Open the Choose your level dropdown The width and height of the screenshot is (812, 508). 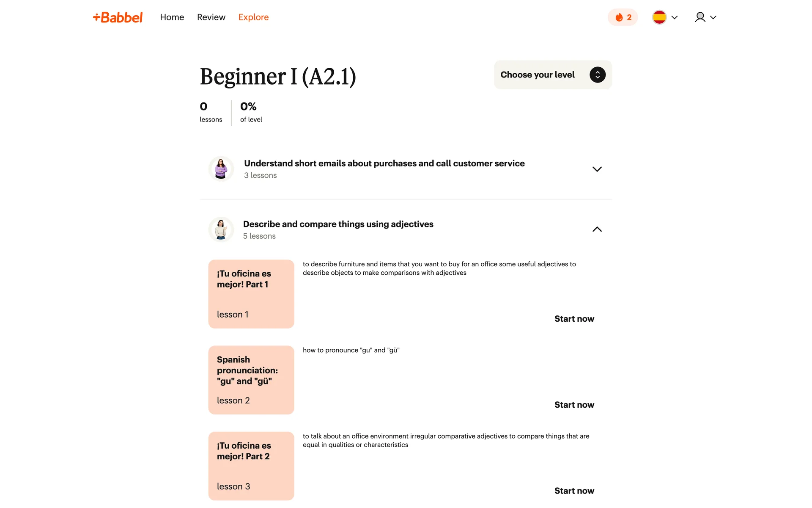tap(553, 75)
